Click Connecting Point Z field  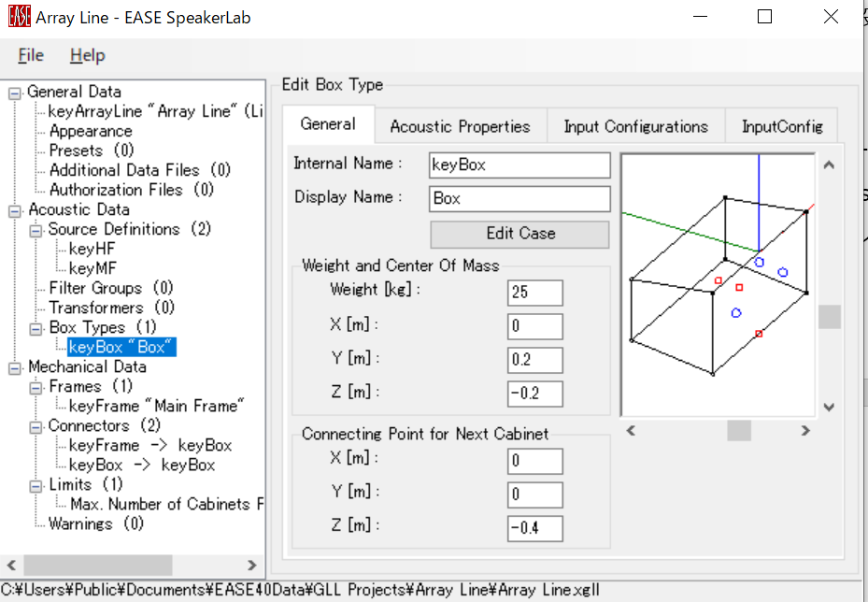(534, 528)
